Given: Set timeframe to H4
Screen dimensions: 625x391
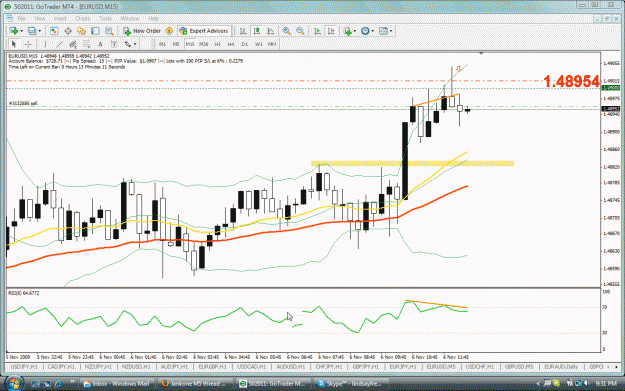Looking at the screenshot, I should [x=231, y=44].
